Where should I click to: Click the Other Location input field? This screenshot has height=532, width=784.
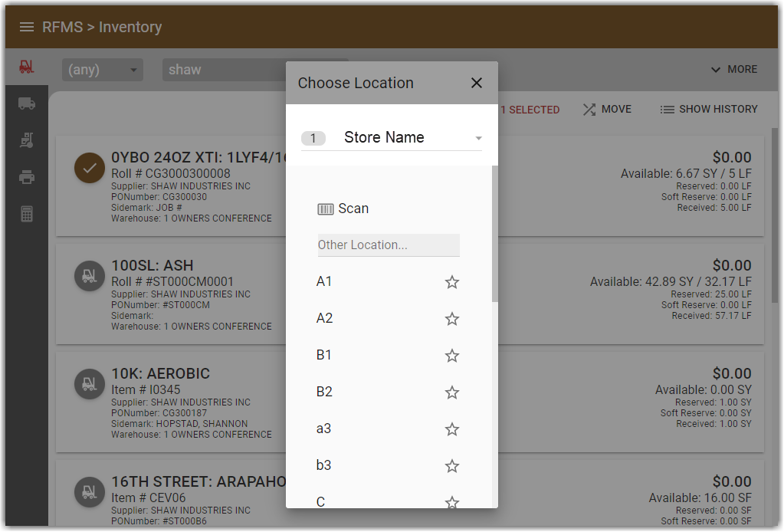click(388, 245)
